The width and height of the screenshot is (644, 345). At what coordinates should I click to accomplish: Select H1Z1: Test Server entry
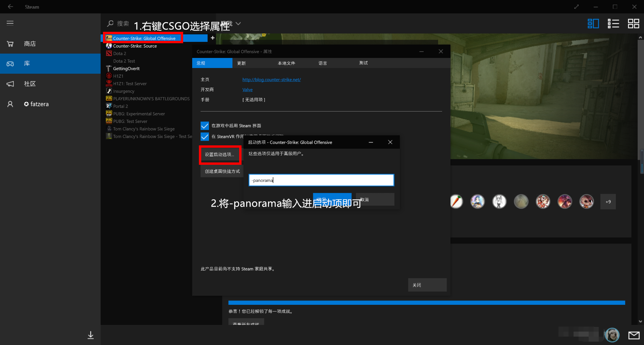point(130,84)
